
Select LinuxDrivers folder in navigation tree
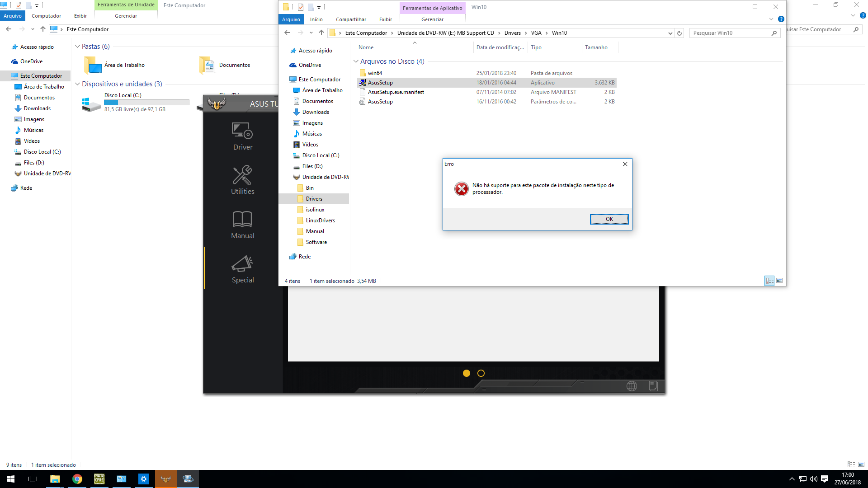tap(320, 221)
